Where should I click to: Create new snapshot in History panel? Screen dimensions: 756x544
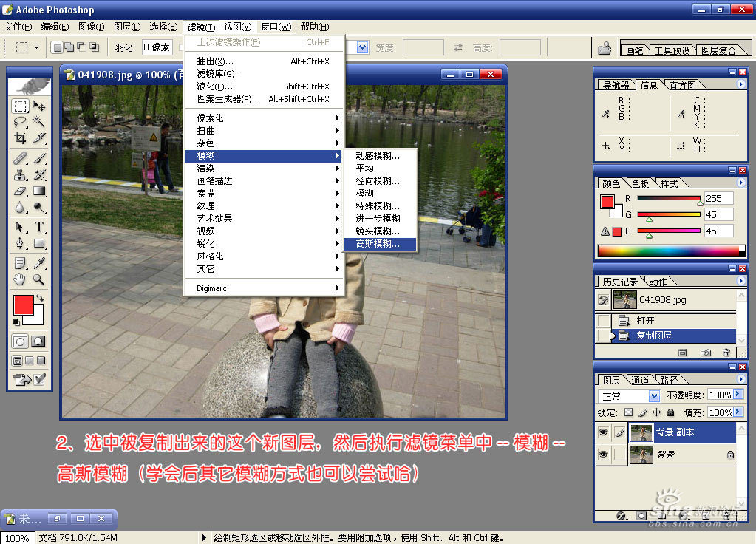(x=705, y=353)
